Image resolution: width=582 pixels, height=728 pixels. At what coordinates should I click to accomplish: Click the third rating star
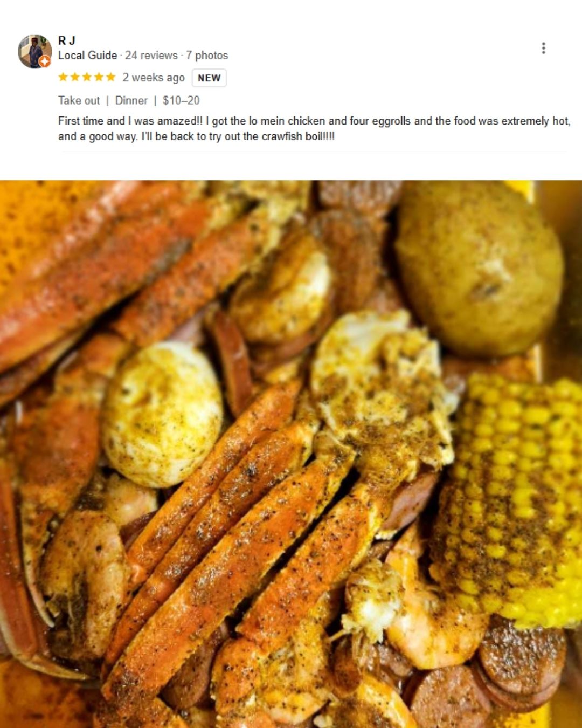87,77
